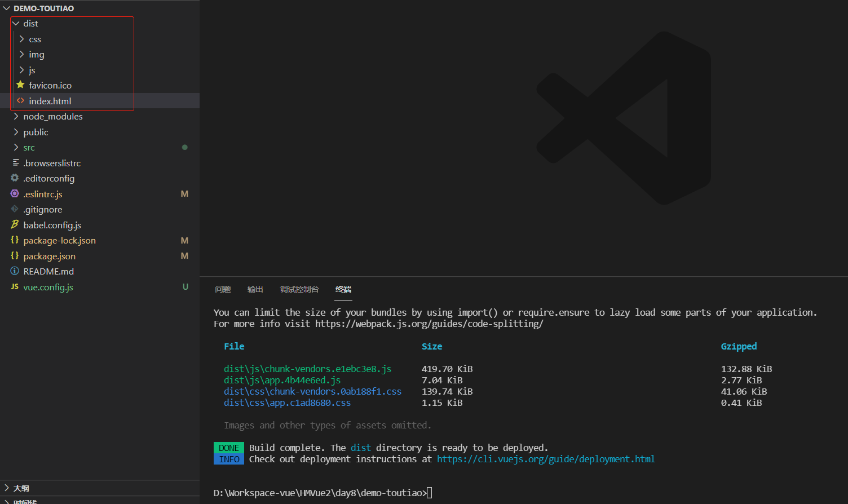Expand the src folder
Screen dimensions: 848x504
16,148
